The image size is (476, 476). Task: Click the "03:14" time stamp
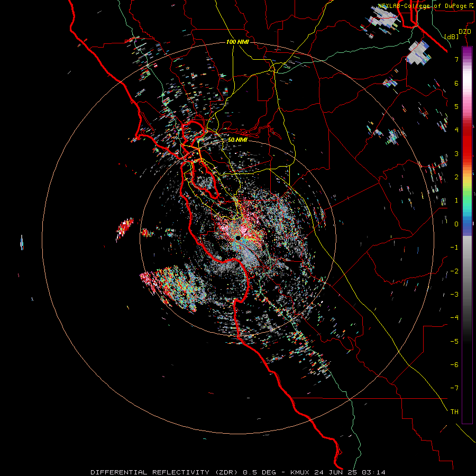(374, 472)
